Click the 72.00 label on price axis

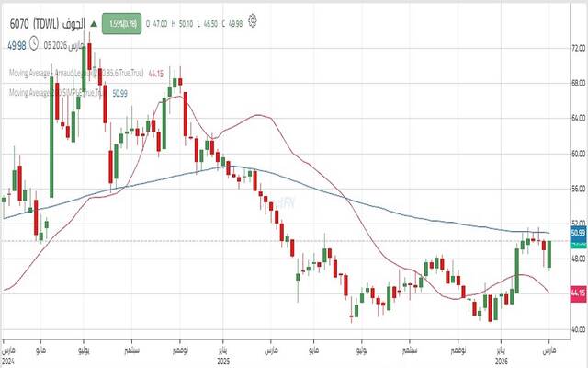577,47
